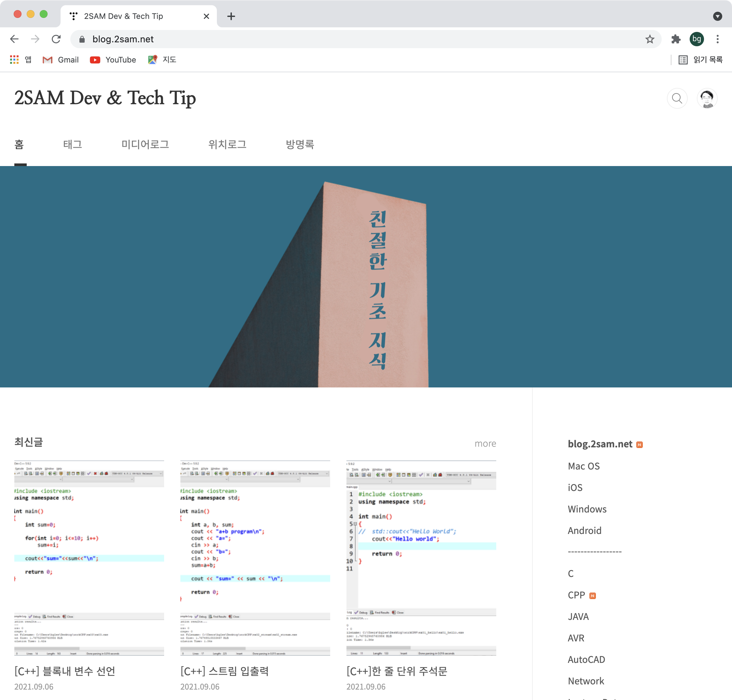This screenshot has width=732, height=700.
Task: Open the Chrome extensions puzzle icon
Action: pyautogui.click(x=676, y=39)
